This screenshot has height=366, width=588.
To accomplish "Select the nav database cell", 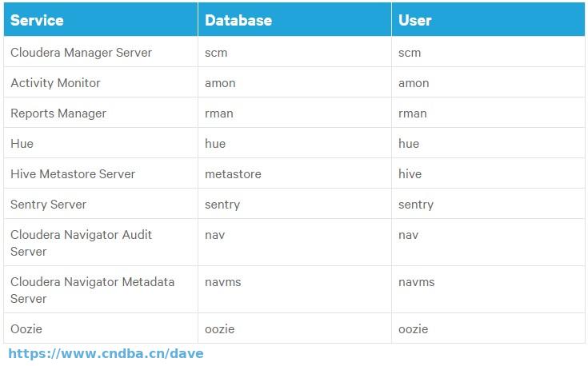I will pyautogui.click(x=294, y=242).
